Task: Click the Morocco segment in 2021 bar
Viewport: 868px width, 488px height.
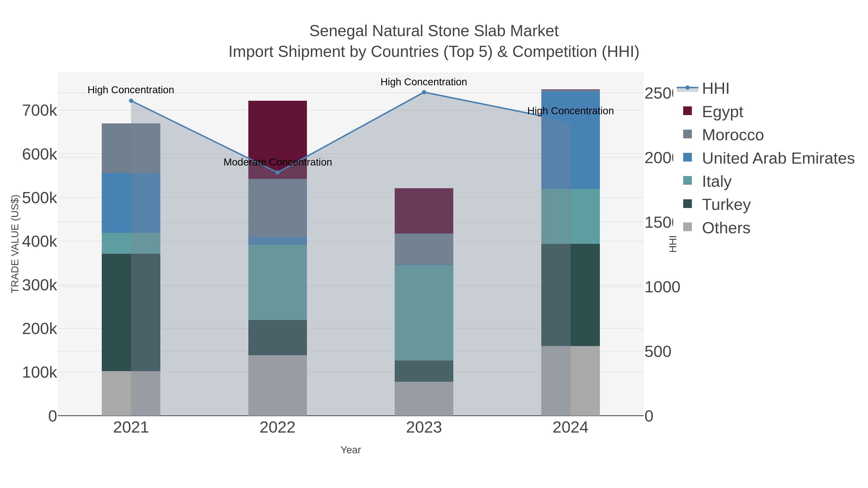Action: (131, 148)
